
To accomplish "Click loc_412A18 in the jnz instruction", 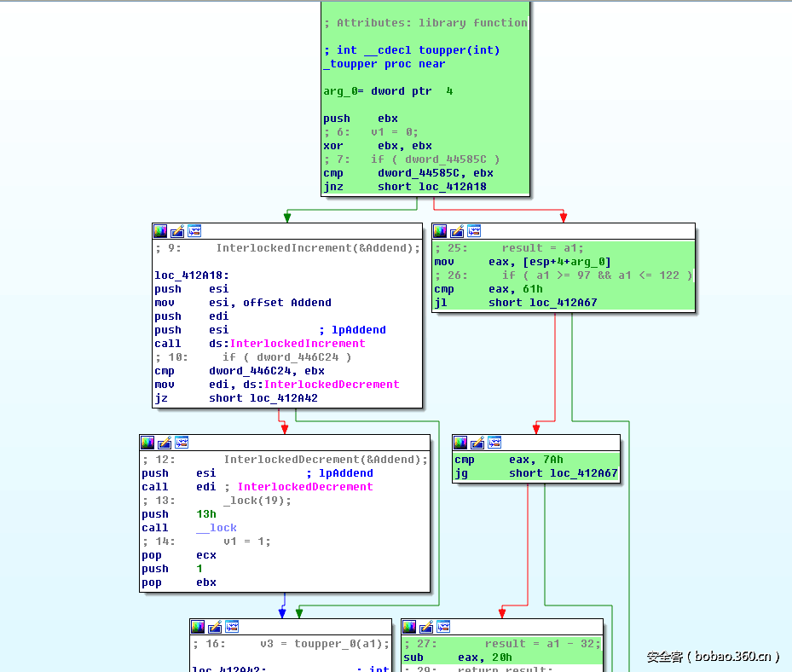I will [x=453, y=187].
